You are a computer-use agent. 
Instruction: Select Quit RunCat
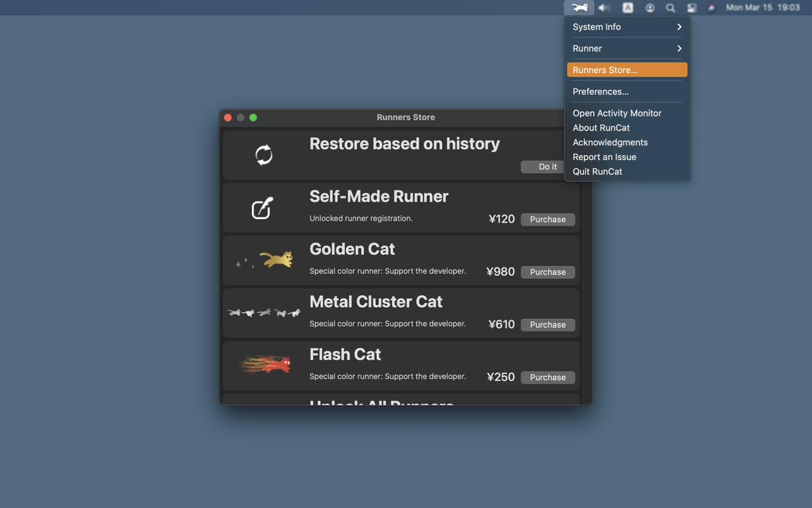tap(627, 171)
